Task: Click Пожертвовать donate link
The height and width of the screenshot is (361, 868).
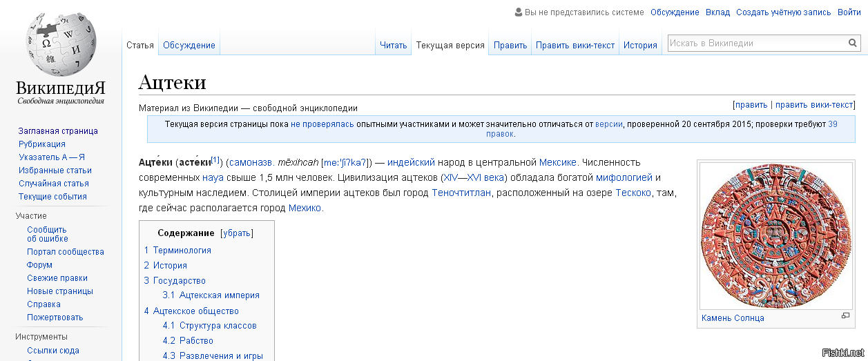Action: coord(55,318)
